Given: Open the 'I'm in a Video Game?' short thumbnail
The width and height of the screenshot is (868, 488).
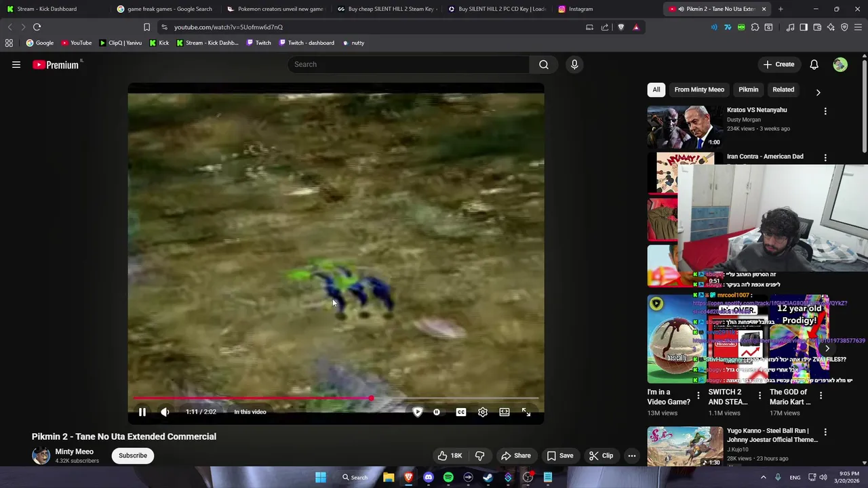Looking at the screenshot, I should 676,339.
